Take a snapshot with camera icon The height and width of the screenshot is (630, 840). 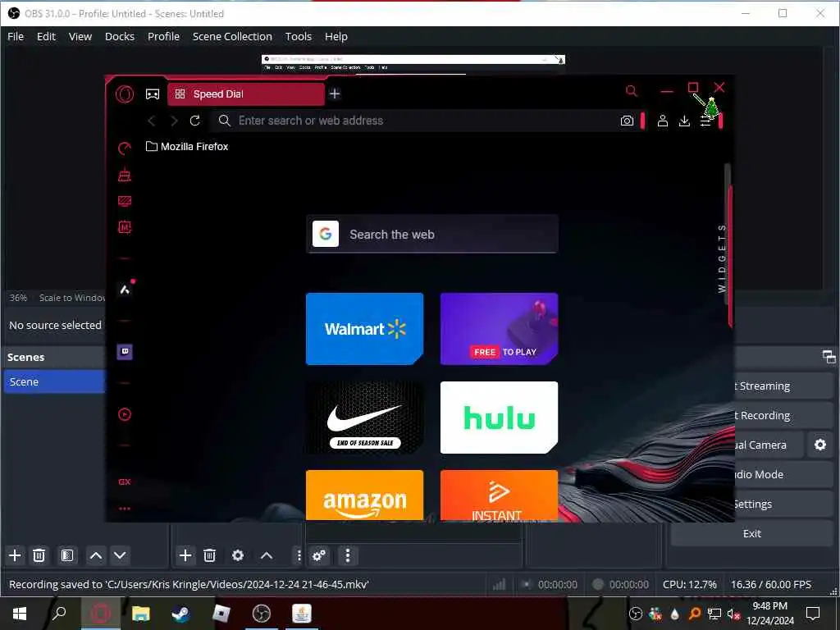click(627, 121)
